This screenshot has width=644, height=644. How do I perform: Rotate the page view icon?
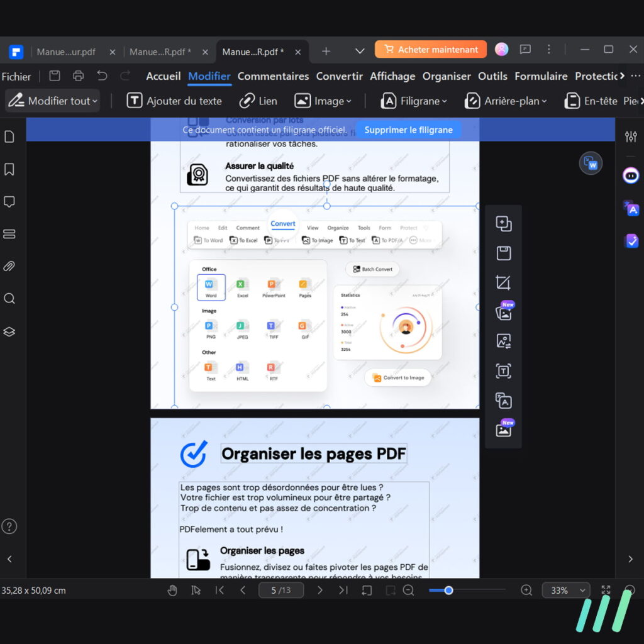(367, 590)
